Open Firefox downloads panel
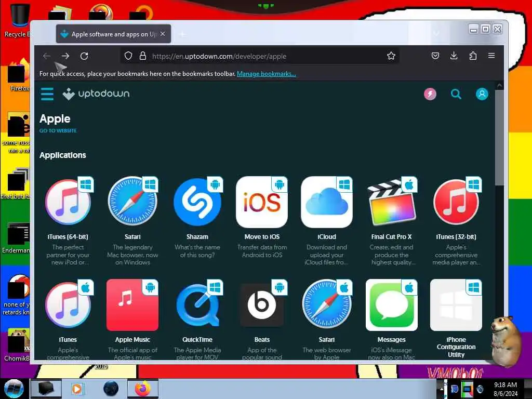This screenshot has height=399, width=532. pyautogui.click(x=454, y=56)
